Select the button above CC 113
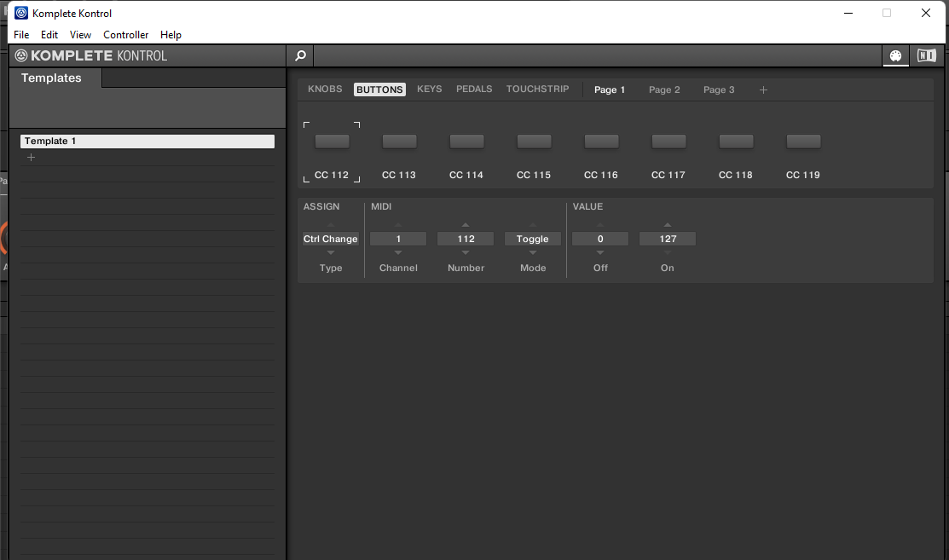Screen dimensions: 949x560 tap(399, 141)
